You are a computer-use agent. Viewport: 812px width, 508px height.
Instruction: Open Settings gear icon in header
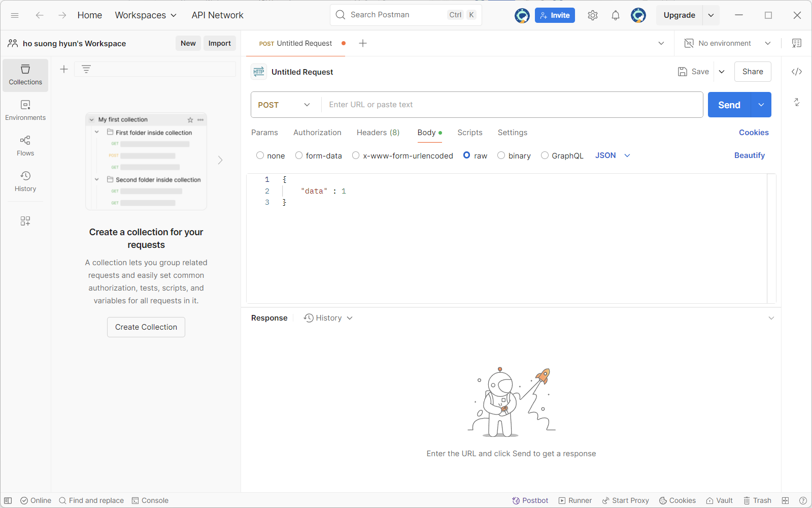[593, 15]
